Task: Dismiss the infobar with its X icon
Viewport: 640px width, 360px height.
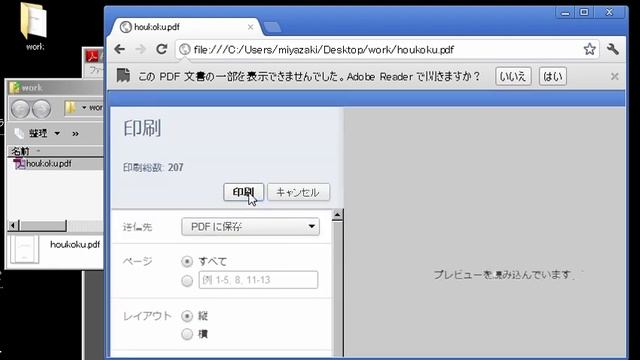Action: click(x=614, y=76)
